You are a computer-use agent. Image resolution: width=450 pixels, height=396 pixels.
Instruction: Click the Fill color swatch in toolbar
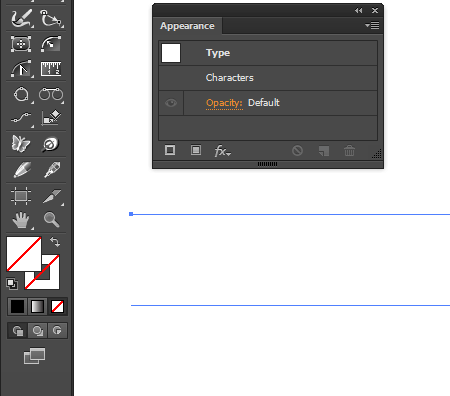(x=24, y=254)
